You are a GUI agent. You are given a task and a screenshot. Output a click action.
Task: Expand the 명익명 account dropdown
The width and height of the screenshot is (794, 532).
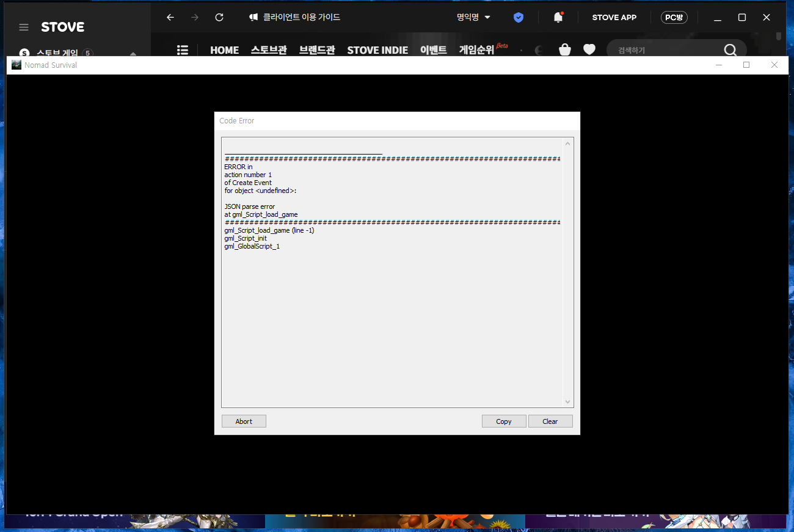[x=473, y=18]
